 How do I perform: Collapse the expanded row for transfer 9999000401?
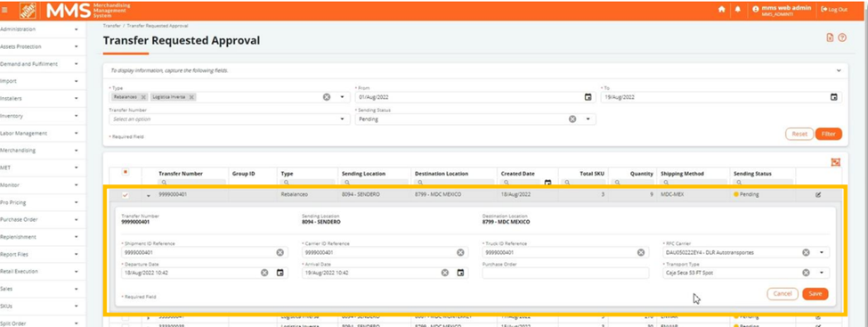149,195
